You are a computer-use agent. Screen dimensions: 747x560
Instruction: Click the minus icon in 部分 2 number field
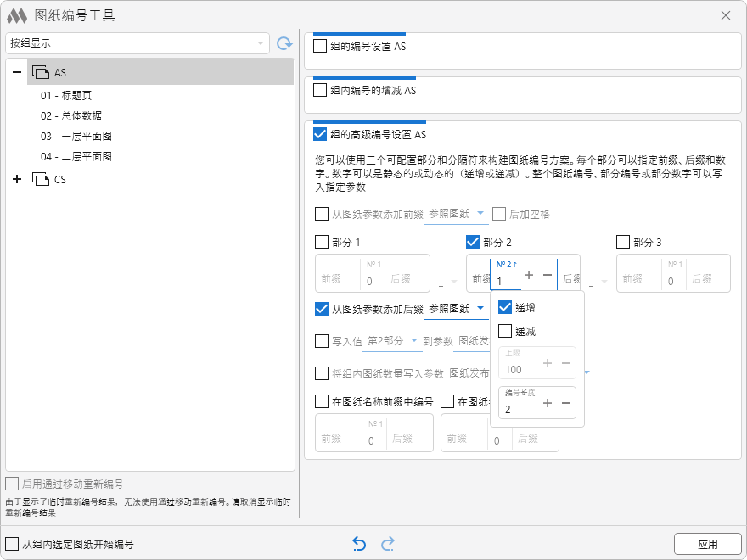coord(548,275)
